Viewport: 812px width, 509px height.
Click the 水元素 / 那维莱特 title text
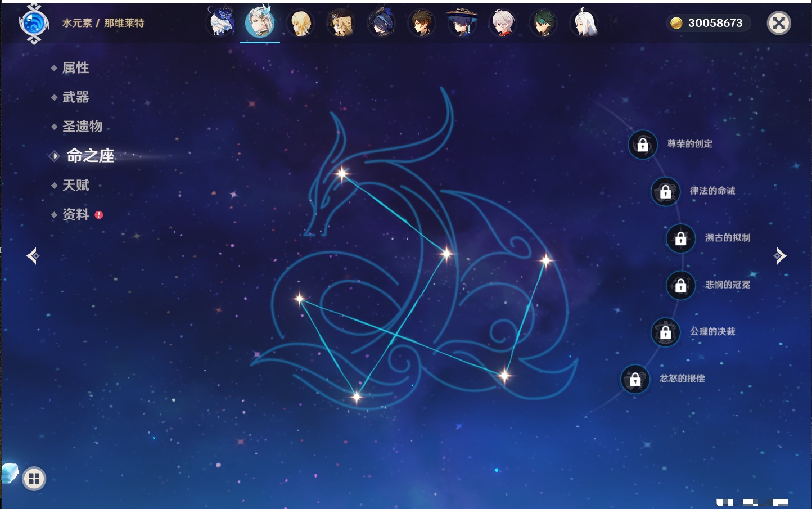click(103, 23)
